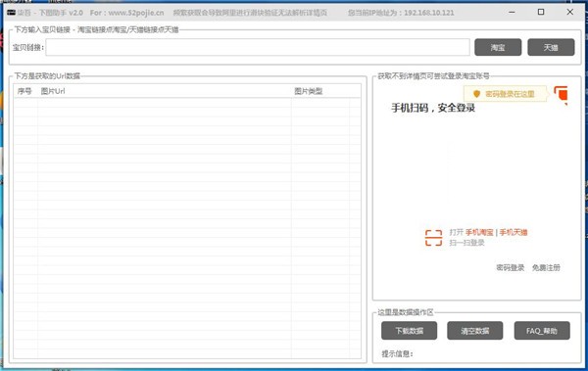
Task: Click the 提示信息 label
Action: pyautogui.click(x=397, y=353)
